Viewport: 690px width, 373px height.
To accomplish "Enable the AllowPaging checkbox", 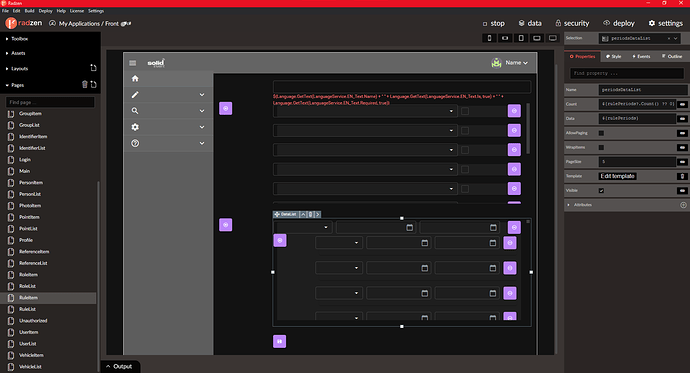I will tap(601, 133).
